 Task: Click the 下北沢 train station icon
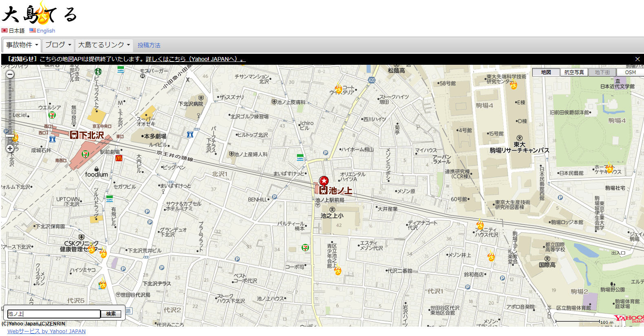74,135
